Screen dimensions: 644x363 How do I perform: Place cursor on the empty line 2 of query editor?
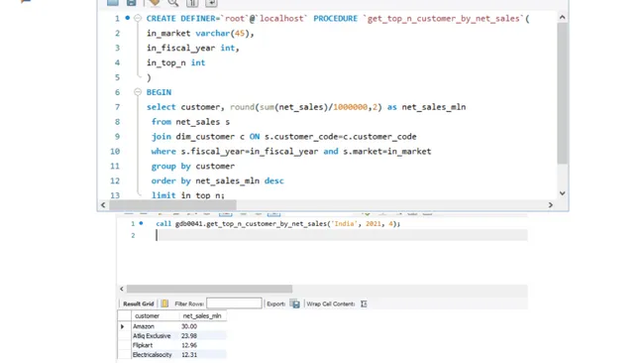coord(341,235)
